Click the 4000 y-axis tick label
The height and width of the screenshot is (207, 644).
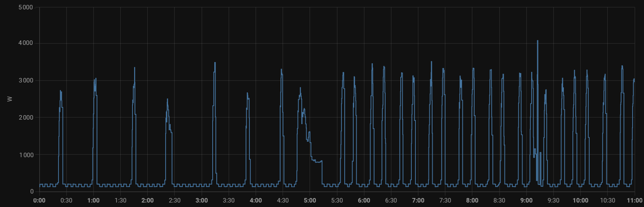tap(26, 43)
